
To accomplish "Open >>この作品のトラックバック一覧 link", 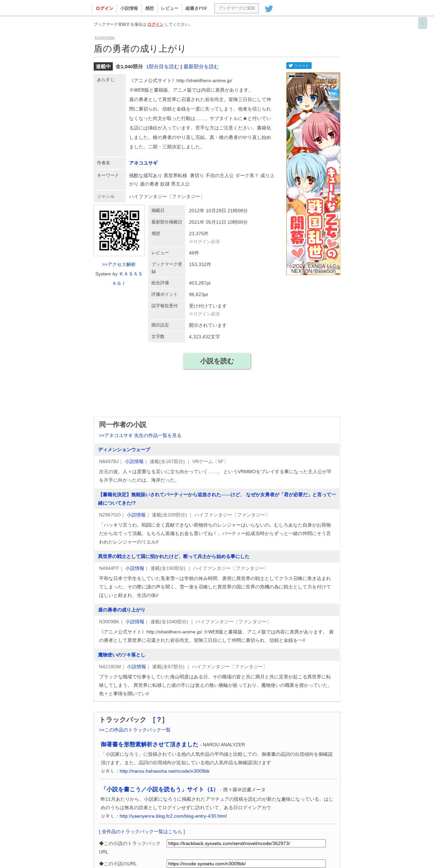I will click(x=135, y=730).
